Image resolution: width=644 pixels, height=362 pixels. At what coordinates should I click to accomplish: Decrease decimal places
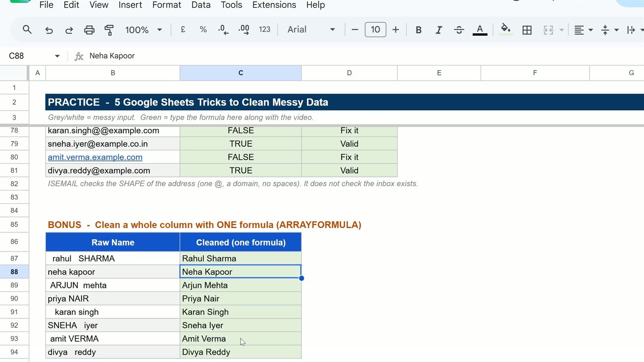tap(223, 29)
